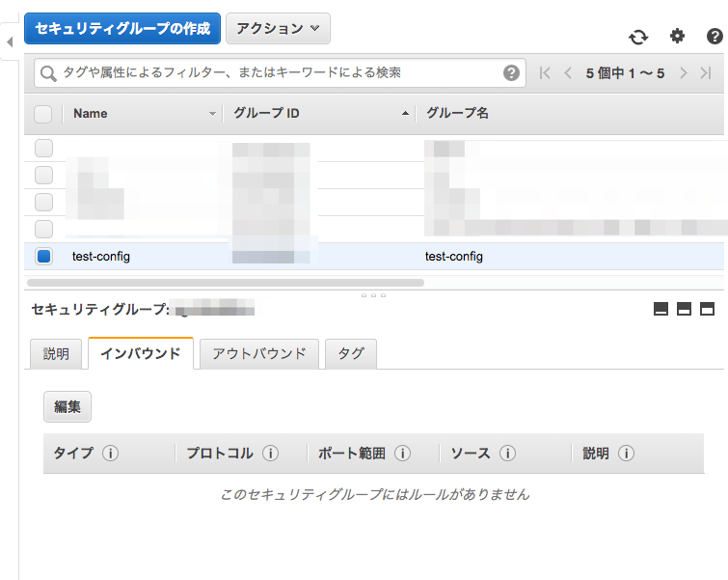Check the first security group row checkbox
The height and width of the screenshot is (580, 728).
tap(43, 149)
